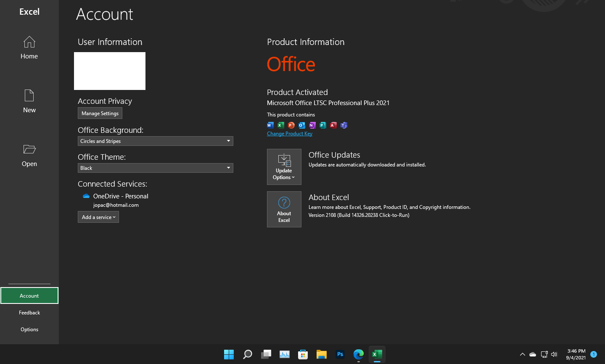The width and height of the screenshot is (605, 364).
Task: Open the Microsoft Store from taskbar
Action: [x=303, y=354]
